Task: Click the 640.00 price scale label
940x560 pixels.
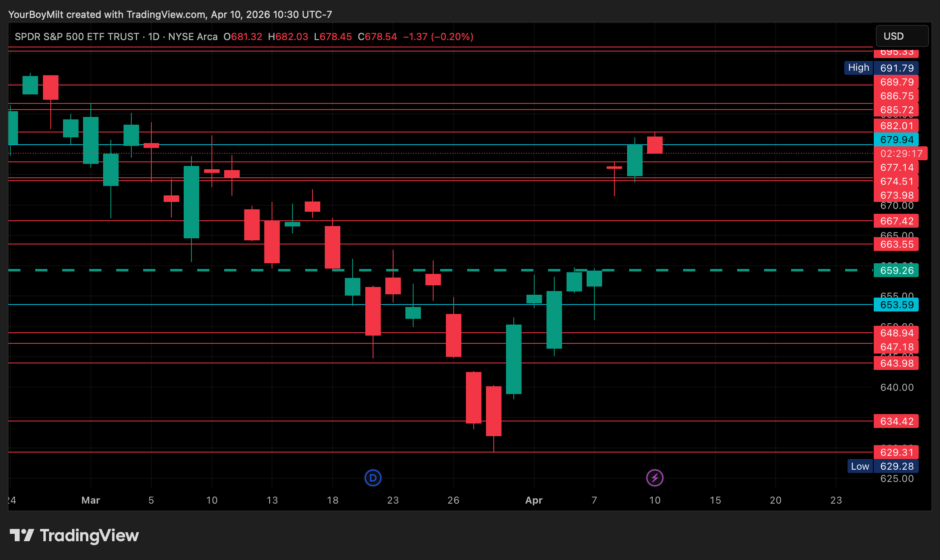Action: (x=897, y=388)
